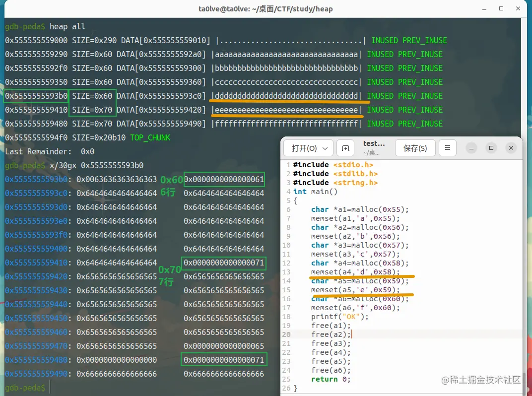This screenshot has width=532, height=396.
Task: Click the int main() line
Action: [316, 192]
